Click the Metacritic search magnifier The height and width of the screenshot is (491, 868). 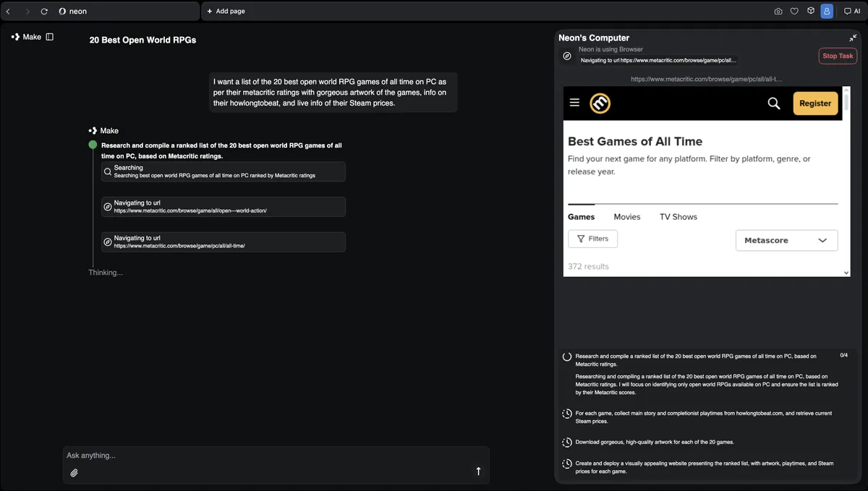pos(773,103)
